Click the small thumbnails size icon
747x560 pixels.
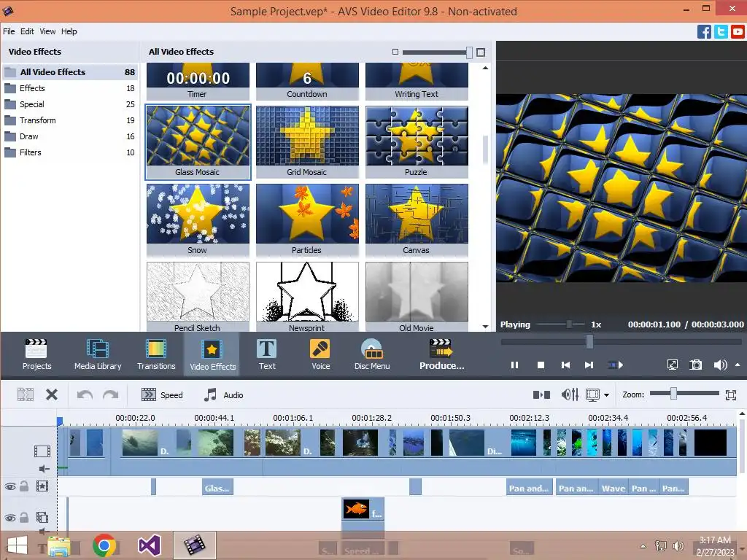pyautogui.click(x=395, y=52)
